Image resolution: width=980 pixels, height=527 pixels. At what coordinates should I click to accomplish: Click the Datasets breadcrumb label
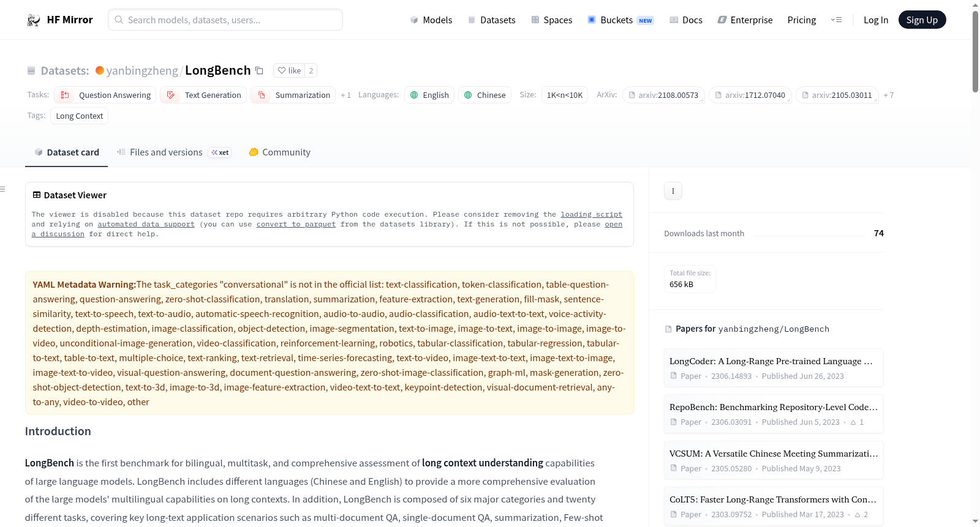[65, 71]
